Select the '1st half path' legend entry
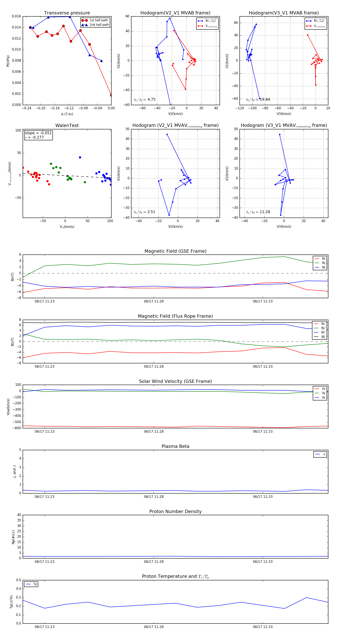This screenshot has height=644, width=351. tap(95, 20)
